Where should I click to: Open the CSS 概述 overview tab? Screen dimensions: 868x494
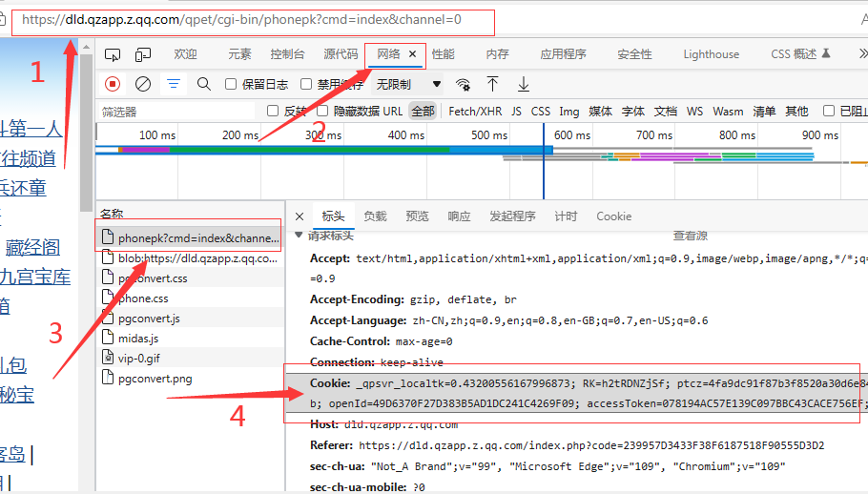pyautogui.click(x=800, y=54)
